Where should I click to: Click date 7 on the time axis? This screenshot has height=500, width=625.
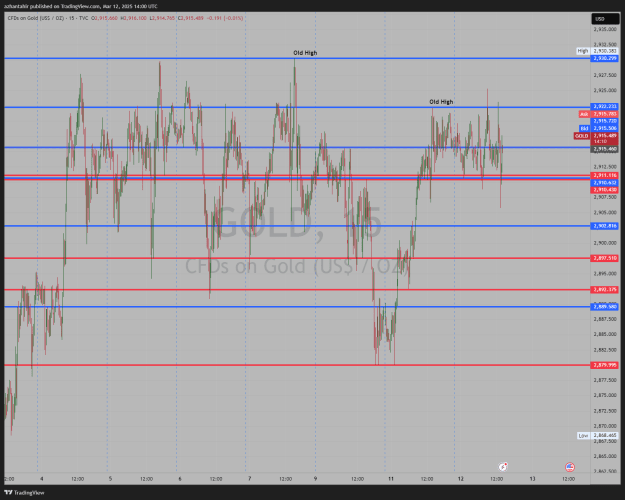[250, 478]
